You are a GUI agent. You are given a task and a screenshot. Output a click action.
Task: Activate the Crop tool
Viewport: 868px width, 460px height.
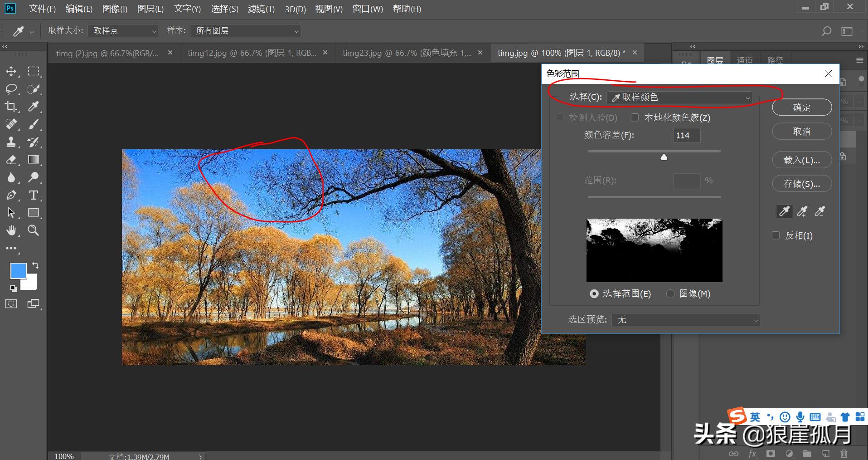[11, 107]
